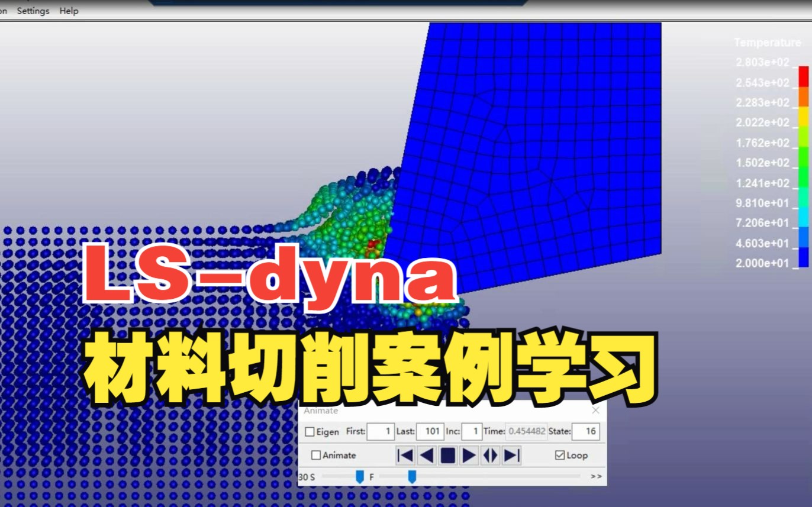Image resolution: width=812 pixels, height=507 pixels.
Task: Click legend value 1.502e+02
Action: click(x=762, y=163)
